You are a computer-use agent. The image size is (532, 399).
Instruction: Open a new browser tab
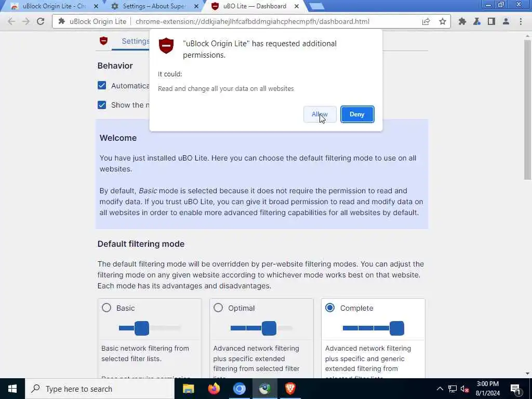click(316, 6)
